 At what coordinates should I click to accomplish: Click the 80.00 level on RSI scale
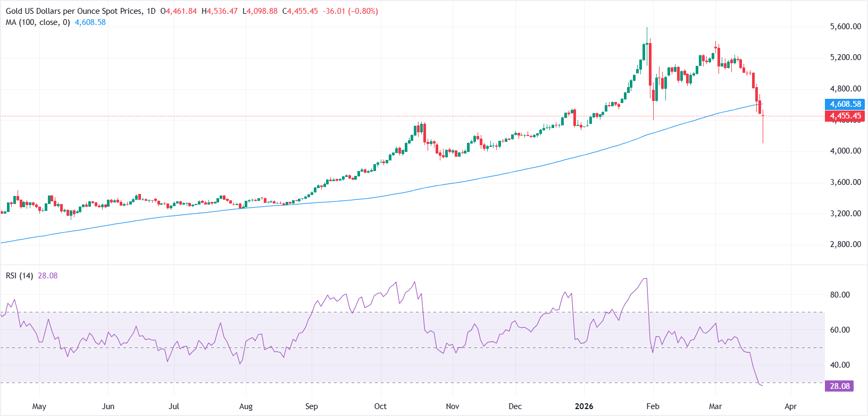[840, 295]
